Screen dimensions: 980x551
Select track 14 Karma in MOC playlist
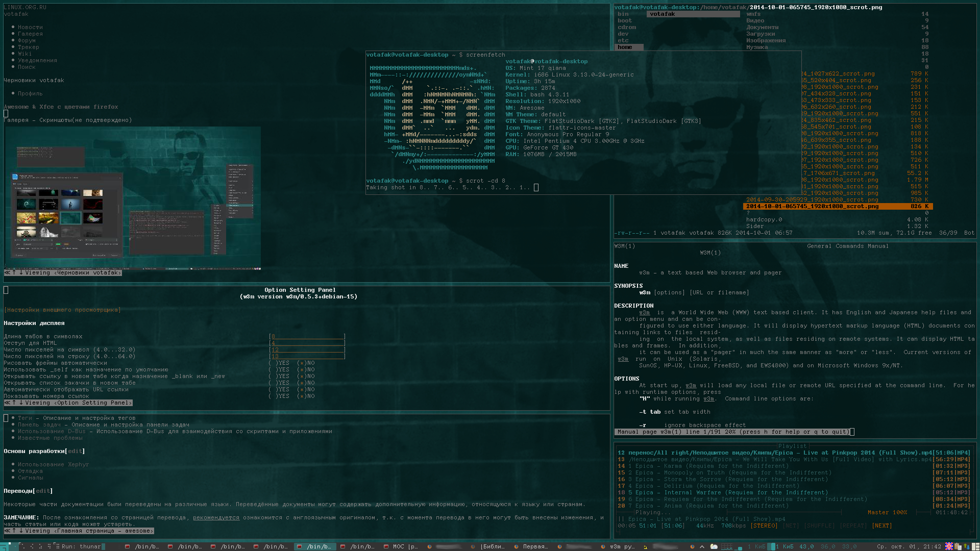click(794, 466)
